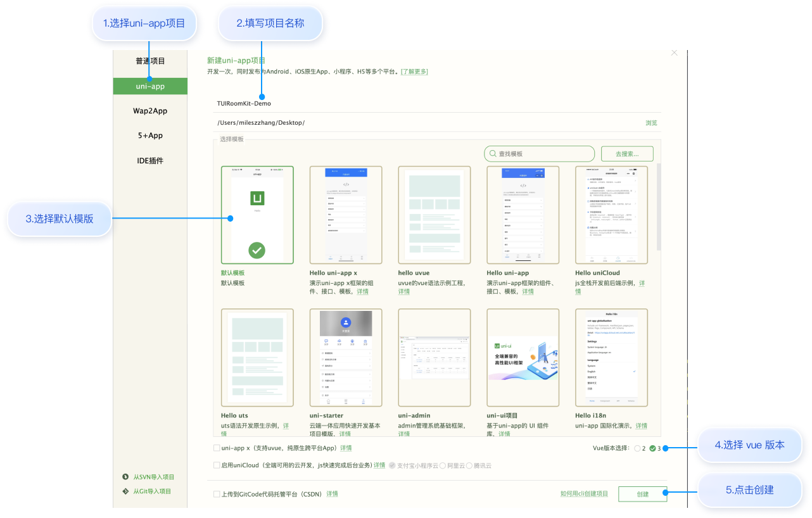This screenshot has height=518, width=812.
Task: Select the 默认模板 template thumbnail
Action: [x=257, y=215]
